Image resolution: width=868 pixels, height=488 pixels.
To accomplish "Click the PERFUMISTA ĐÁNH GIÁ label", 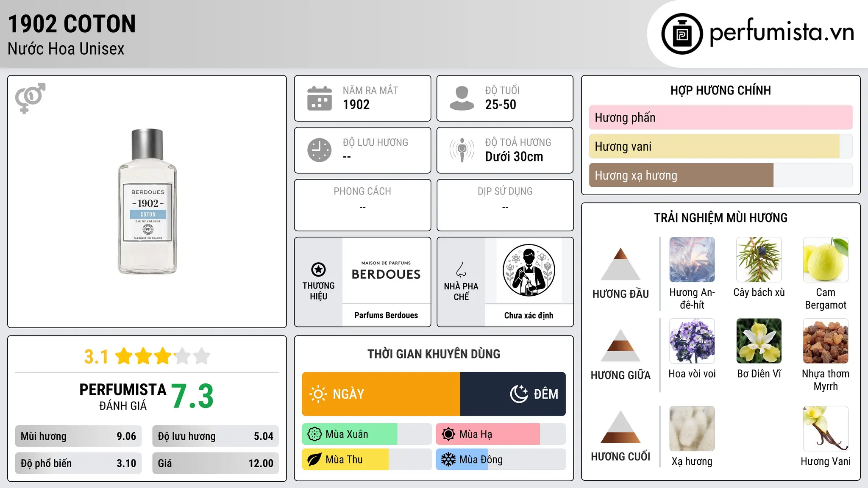I will point(123,396).
